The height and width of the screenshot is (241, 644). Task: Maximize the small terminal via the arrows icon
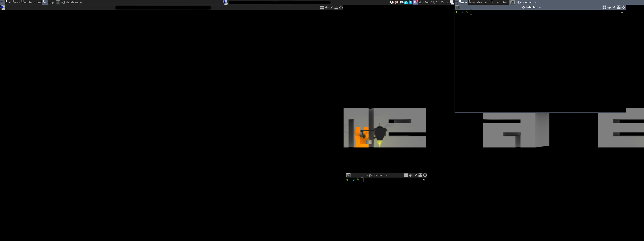(425, 175)
